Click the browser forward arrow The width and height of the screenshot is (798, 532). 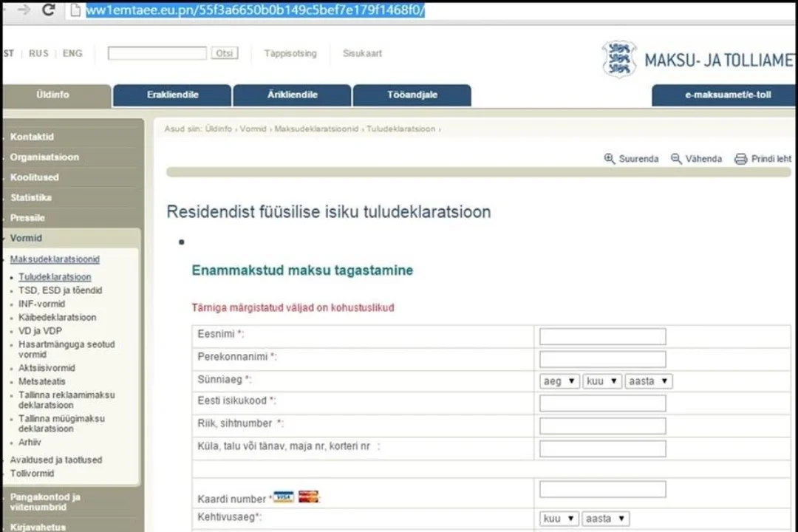(x=24, y=10)
